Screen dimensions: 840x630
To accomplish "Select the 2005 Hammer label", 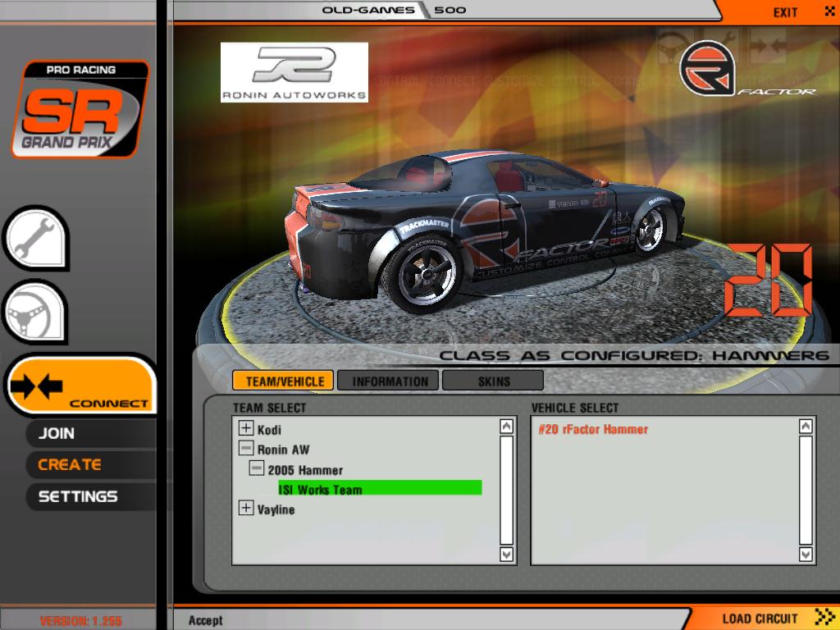I will pos(305,470).
